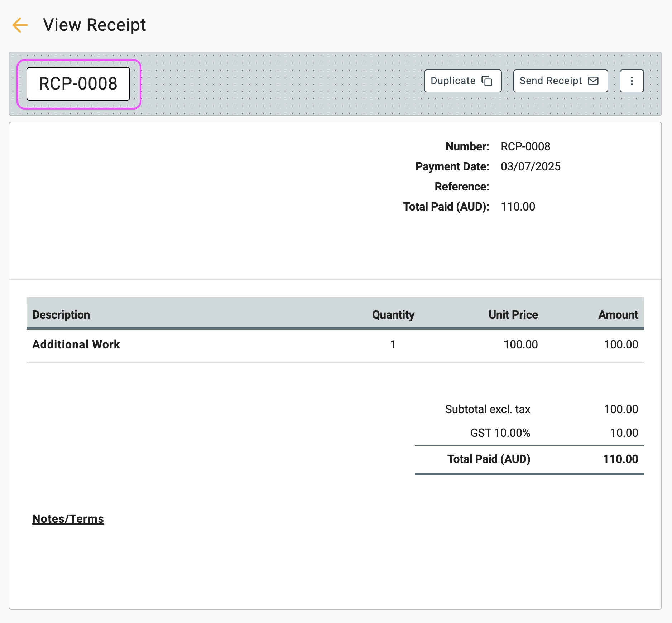
Task: Click the RCP-0008 receipt number badge
Action: point(78,84)
